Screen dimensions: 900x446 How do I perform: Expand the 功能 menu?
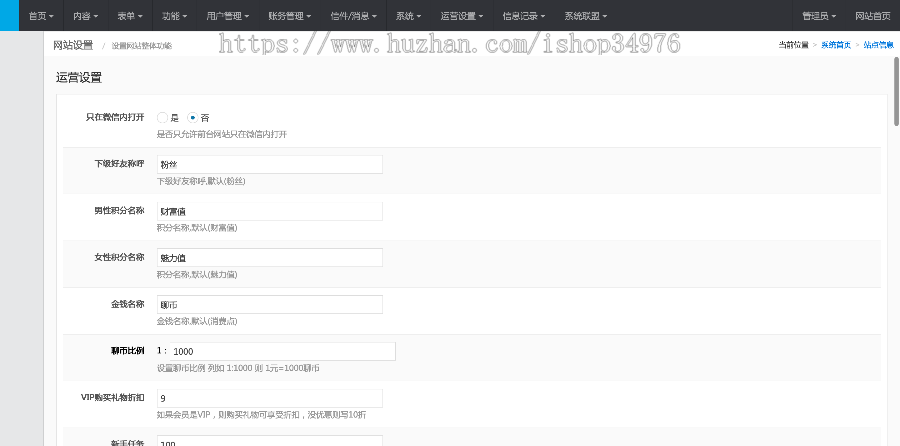(174, 16)
